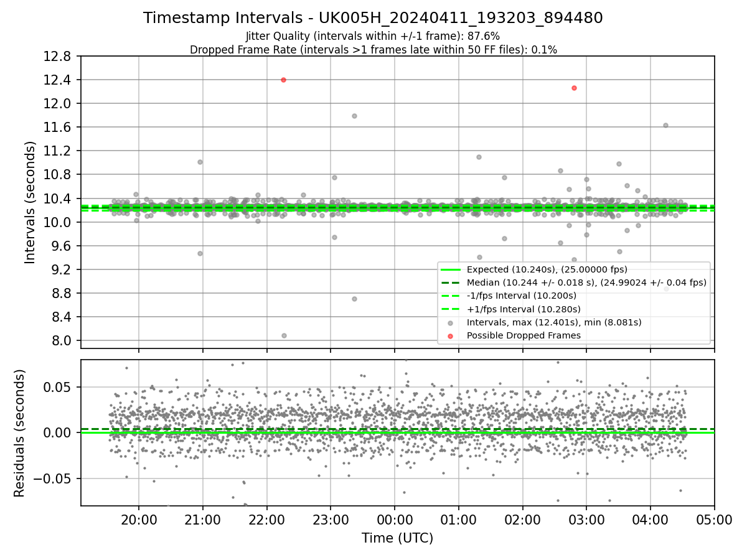Click the '02:00' x-axis tick label
747x560 pixels.
(x=522, y=520)
